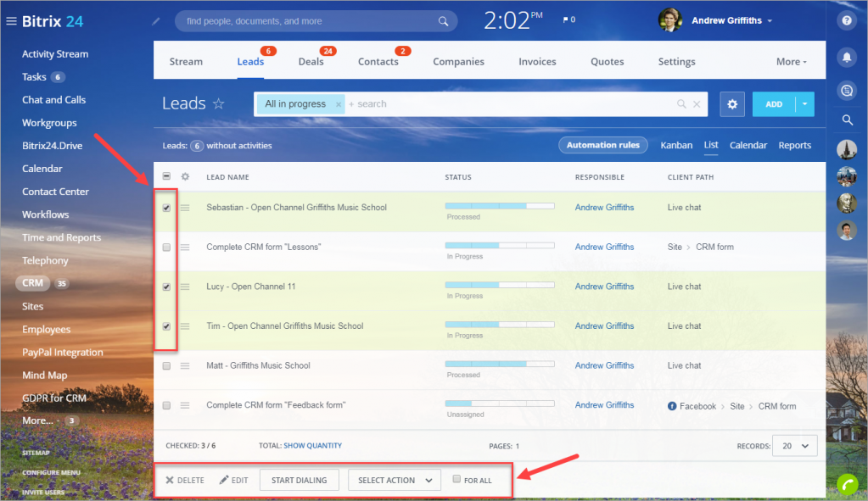The height and width of the screenshot is (501, 868).
Task: Switch to the Stream tab
Action: [186, 62]
